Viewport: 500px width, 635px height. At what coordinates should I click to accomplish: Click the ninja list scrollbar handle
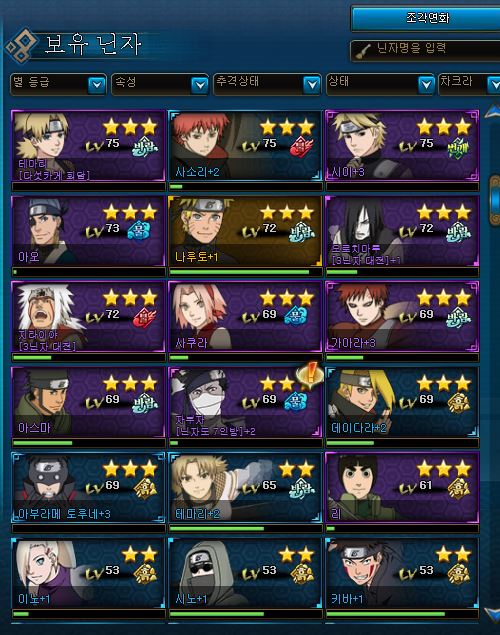coord(495,200)
